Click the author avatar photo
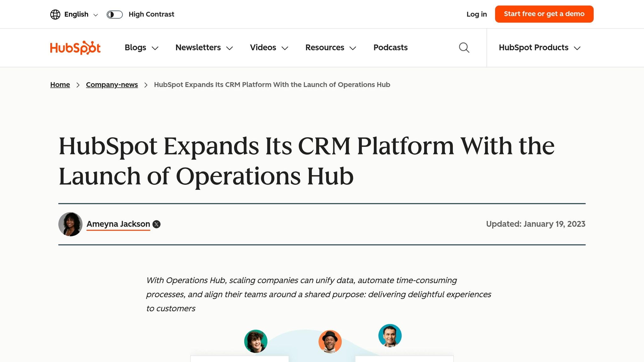 [70, 224]
